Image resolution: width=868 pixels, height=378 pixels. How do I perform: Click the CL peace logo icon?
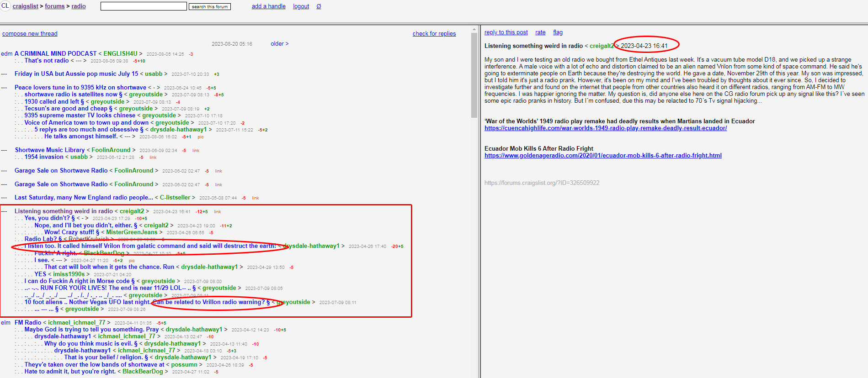[x=5, y=6]
